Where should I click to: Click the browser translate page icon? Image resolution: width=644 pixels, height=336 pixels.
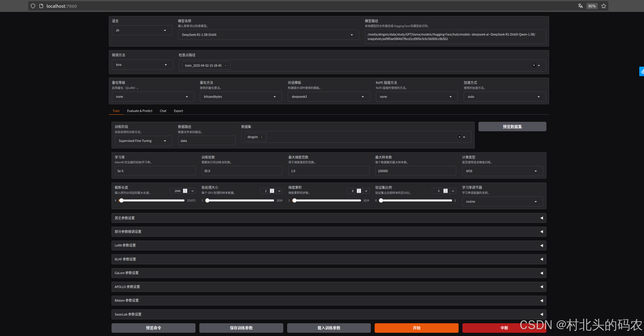click(x=581, y=6)
